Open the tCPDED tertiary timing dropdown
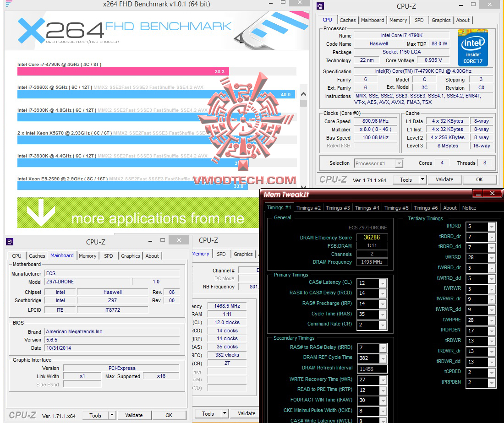Image resolution: width=504 pixels, height=423 pixels. coord(492,373)
